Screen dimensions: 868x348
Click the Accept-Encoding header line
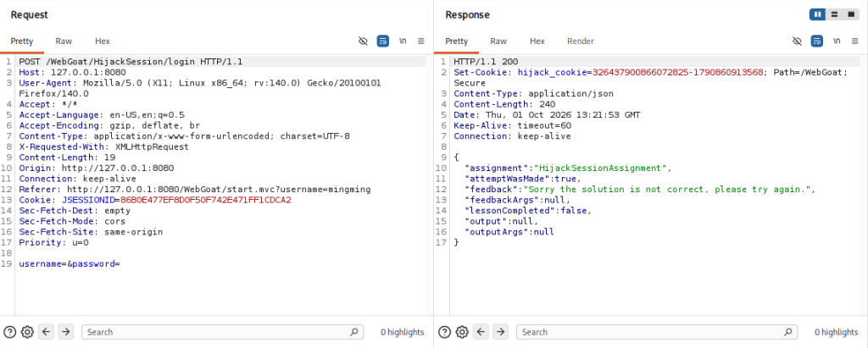[109, 125]
